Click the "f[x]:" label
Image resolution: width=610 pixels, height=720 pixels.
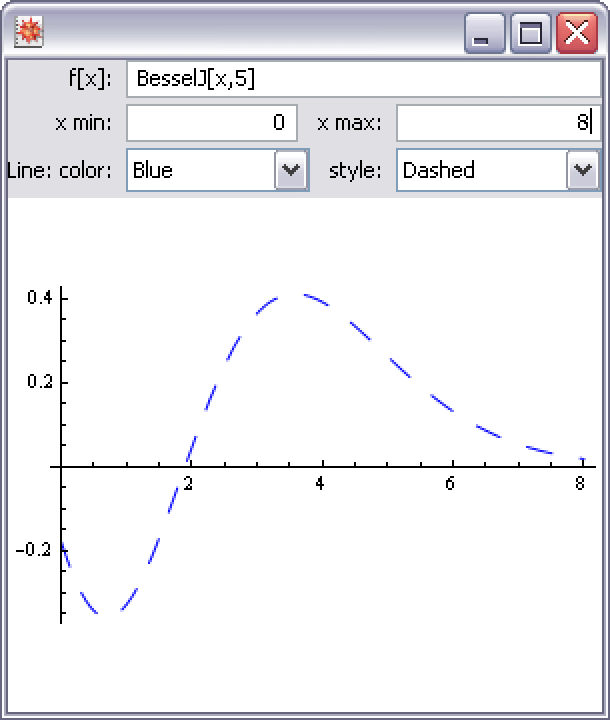coord(92,79)
